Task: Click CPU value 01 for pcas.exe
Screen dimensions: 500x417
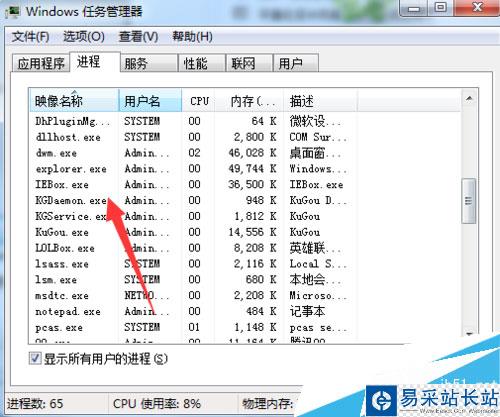Action: pyautogui.click(x=194, y=327)
